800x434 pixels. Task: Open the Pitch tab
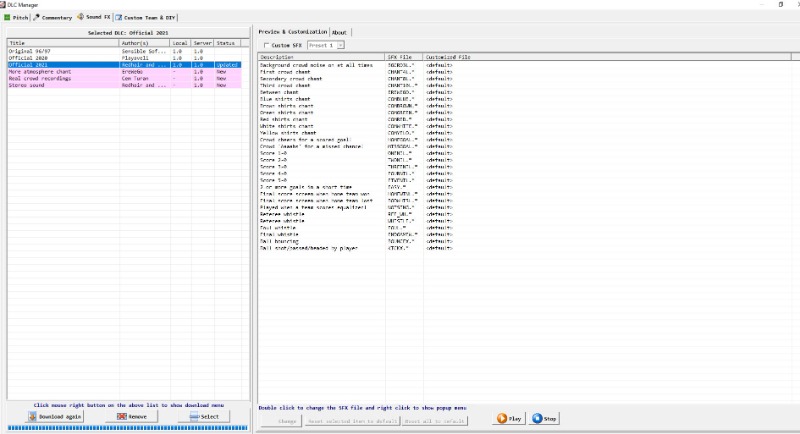tap(16, 17)
